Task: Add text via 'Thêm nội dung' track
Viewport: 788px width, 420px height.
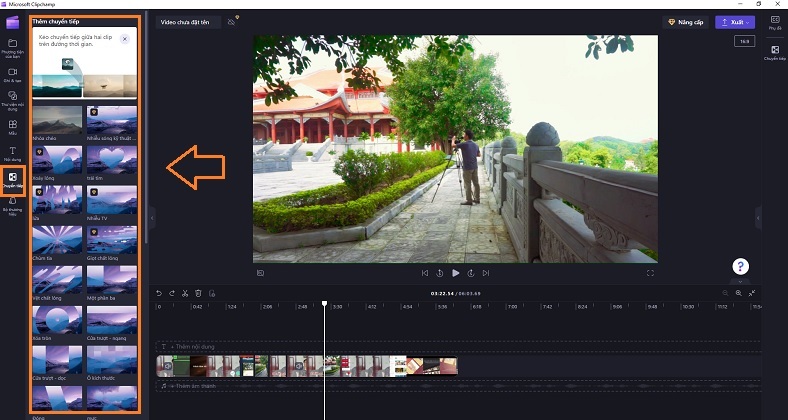Action: pos(458,347)
